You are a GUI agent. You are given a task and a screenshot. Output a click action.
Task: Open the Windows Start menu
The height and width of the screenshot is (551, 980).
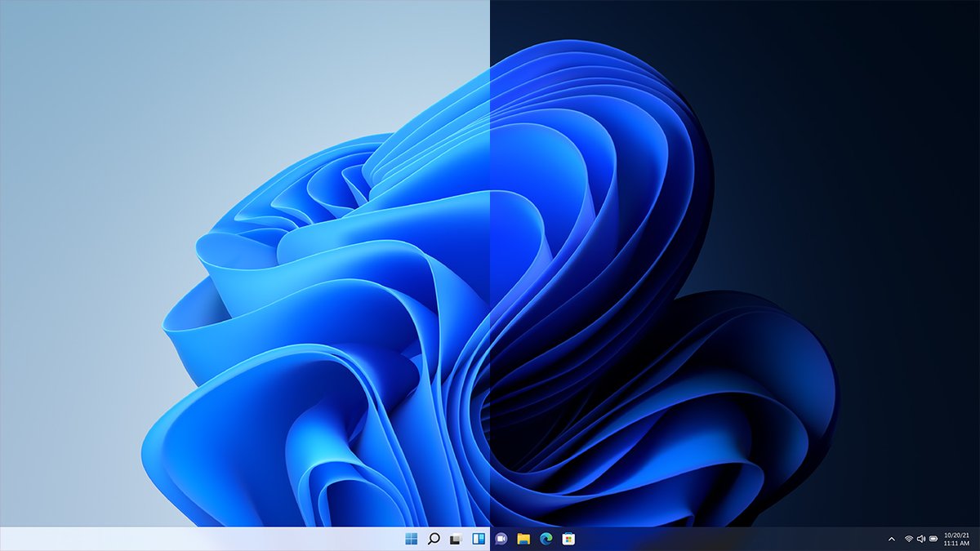click(x=411, y=539)
